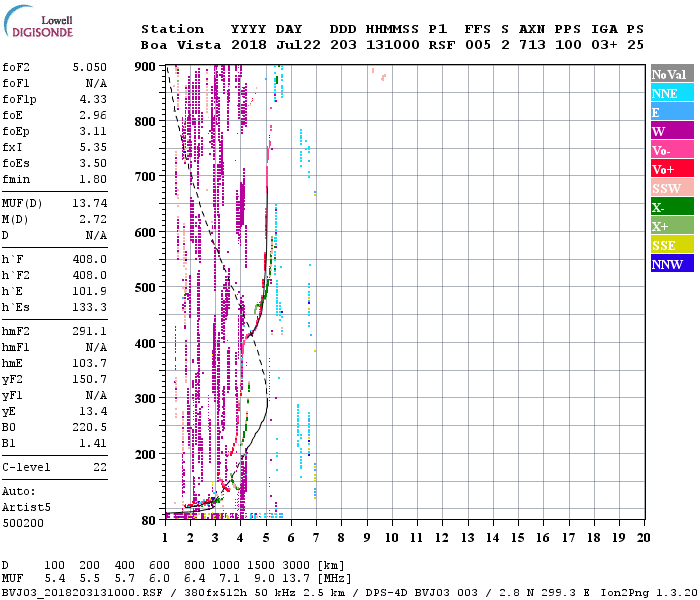Click the 80 km height axis label

coord(149,521)
